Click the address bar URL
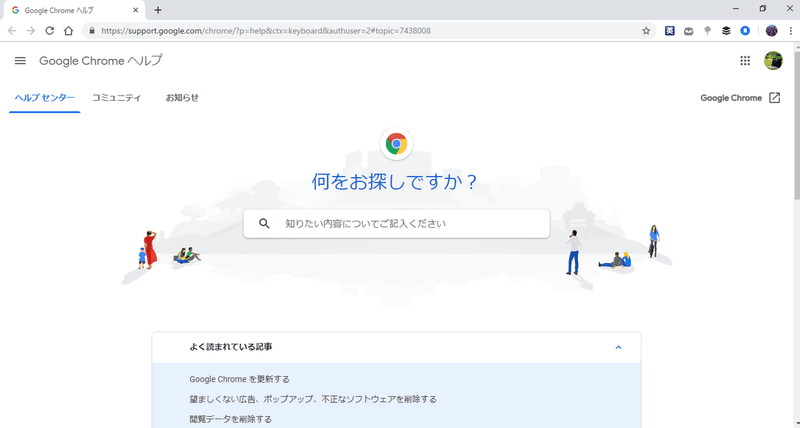The width and height of the screenshot is (800, 428). (266, 31)
